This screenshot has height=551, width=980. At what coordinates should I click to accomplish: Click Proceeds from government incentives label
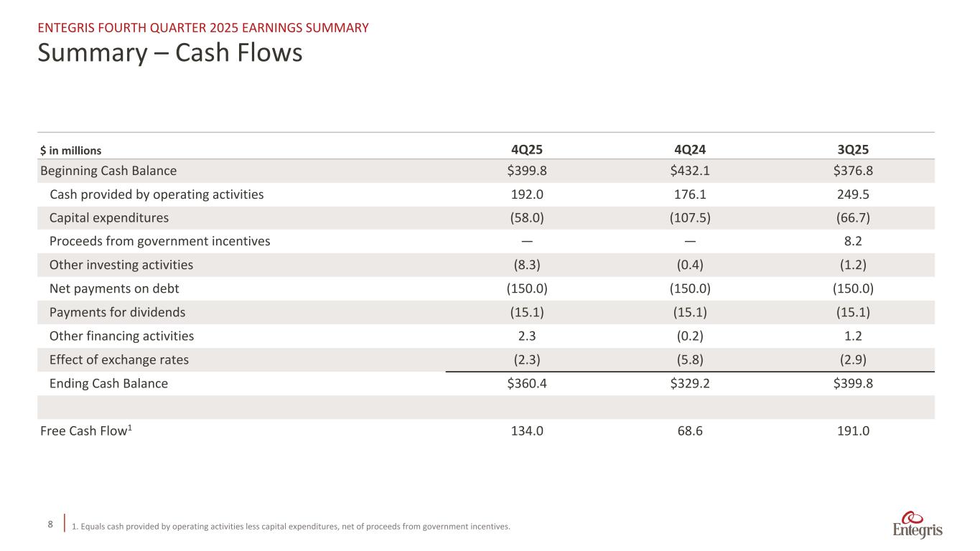click(159, 241)
